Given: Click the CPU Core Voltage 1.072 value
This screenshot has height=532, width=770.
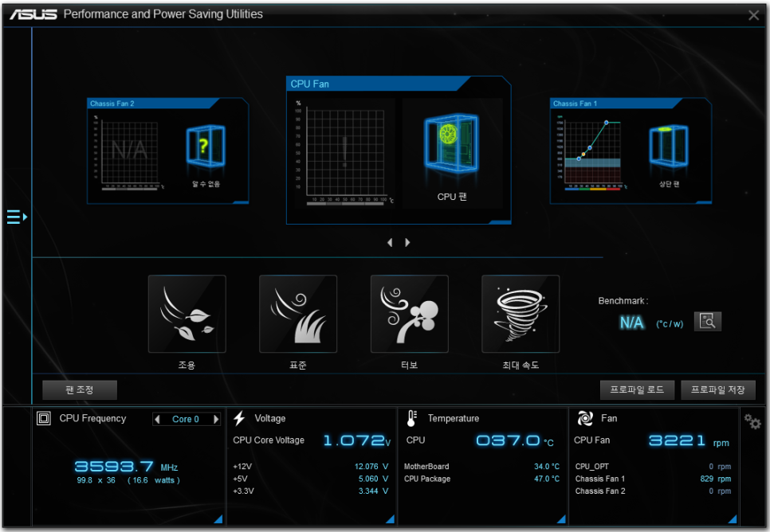Looking at the screenshot, I should 357,440.
